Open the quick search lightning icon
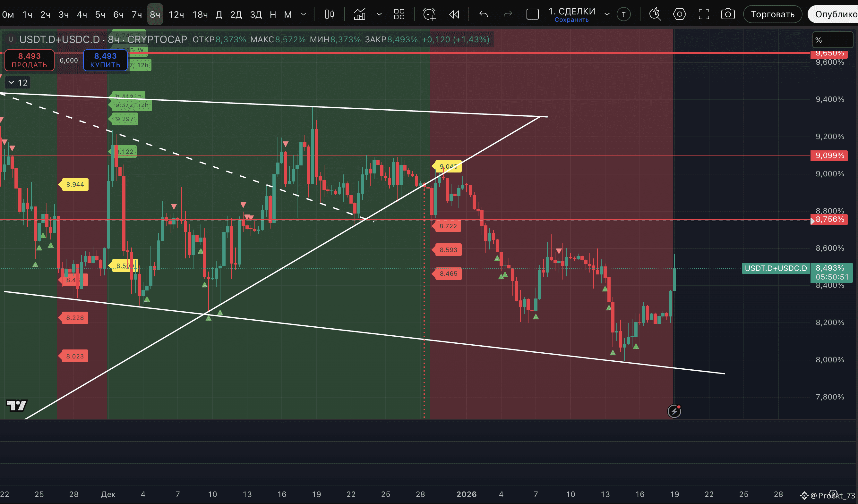 tap(654, 14)
